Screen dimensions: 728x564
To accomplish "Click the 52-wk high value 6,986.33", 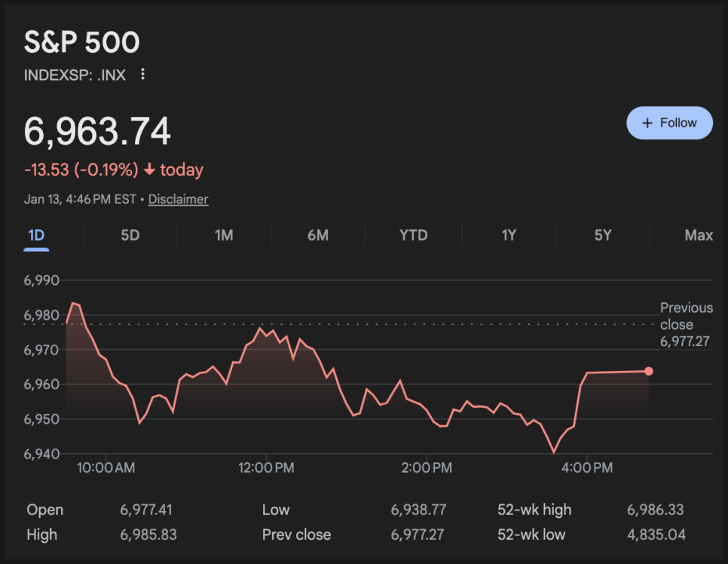I will [655, 510].
